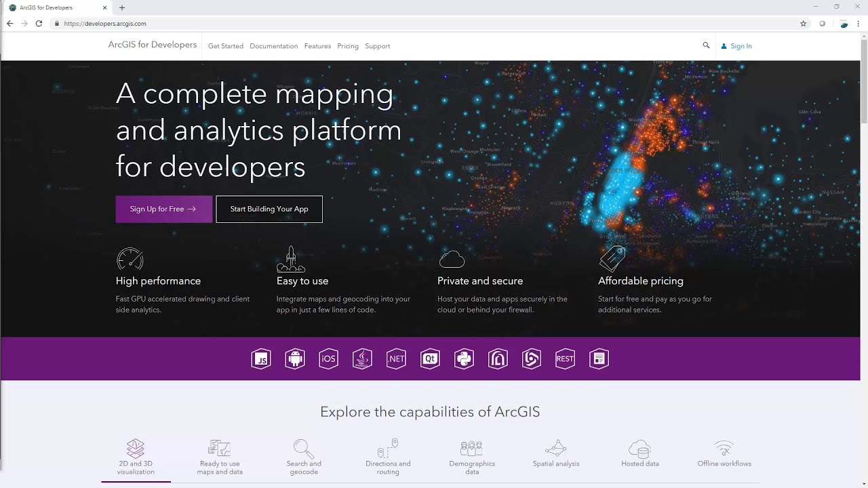Select the Offline workflows tab

coord(724,454)
